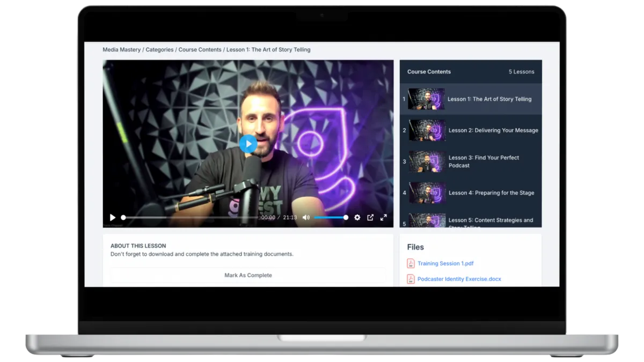
Task: Click the 'Course Contents' panel heading
Action: tap(429, 72)
